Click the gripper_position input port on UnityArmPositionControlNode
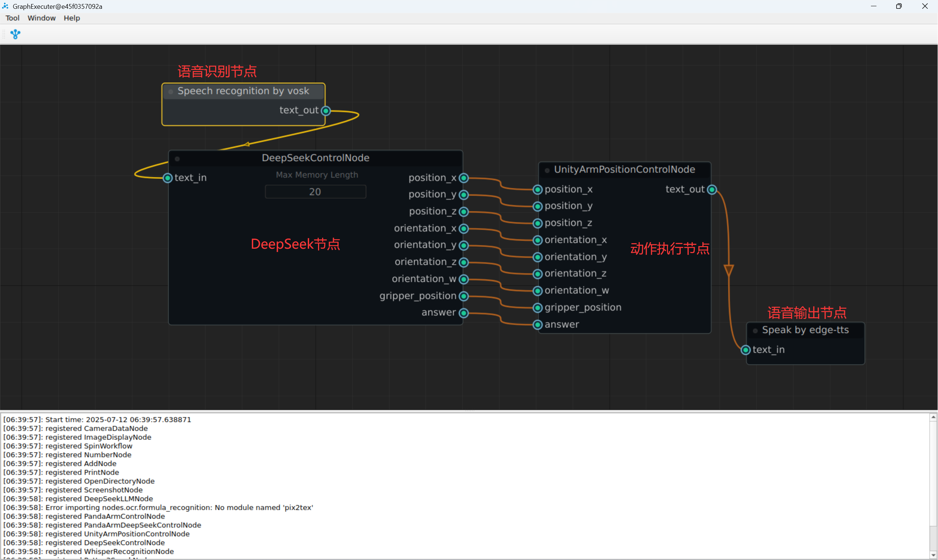Image resolution: width=938 pixels, height=560 pixels. pyautogui.click(x=538, y=308)
